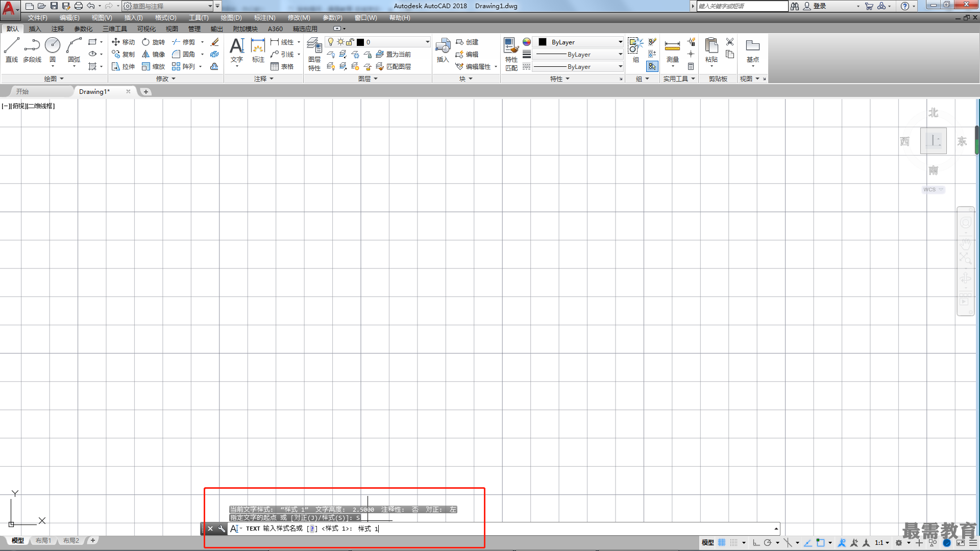
Task: Toggle snap mode in status bar
Action: (733, 543)
